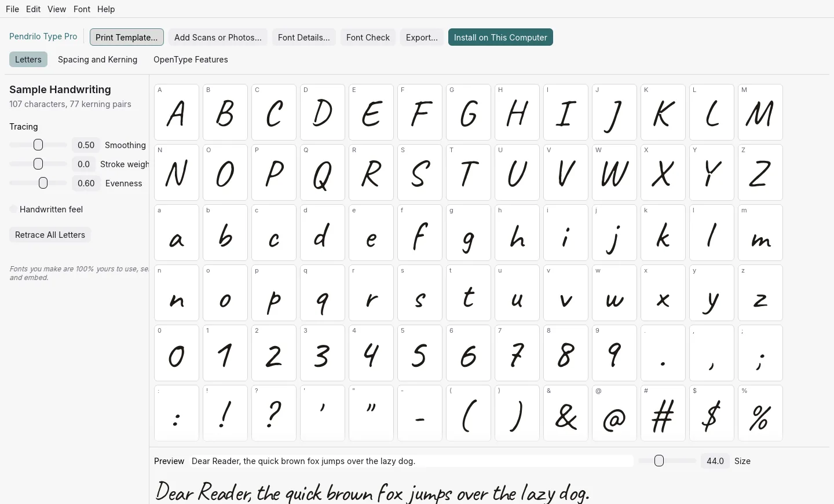Viewport: 834px width, 504px height.
Task: Select the lowercase t glyph cell
Action: tap(469, 293)
